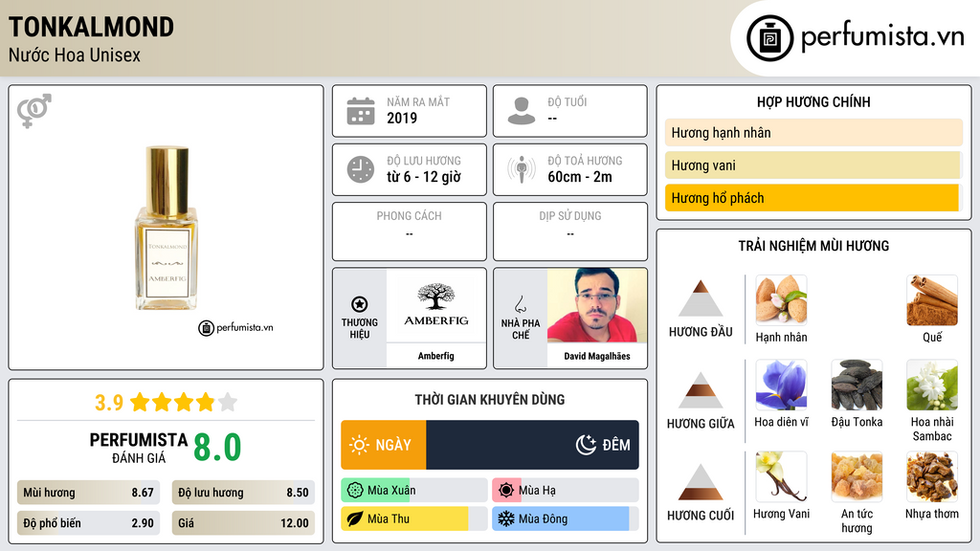
Task: Click the Amberfig brand name link
Action: coord(436,356)
